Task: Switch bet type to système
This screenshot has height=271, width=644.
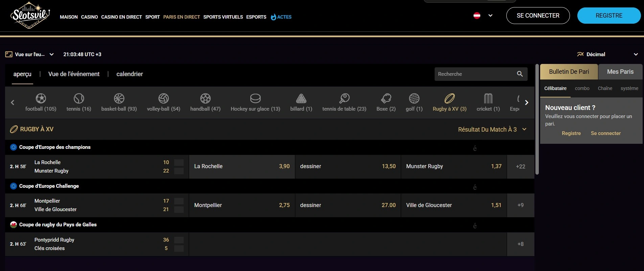Action: point(629,88)
